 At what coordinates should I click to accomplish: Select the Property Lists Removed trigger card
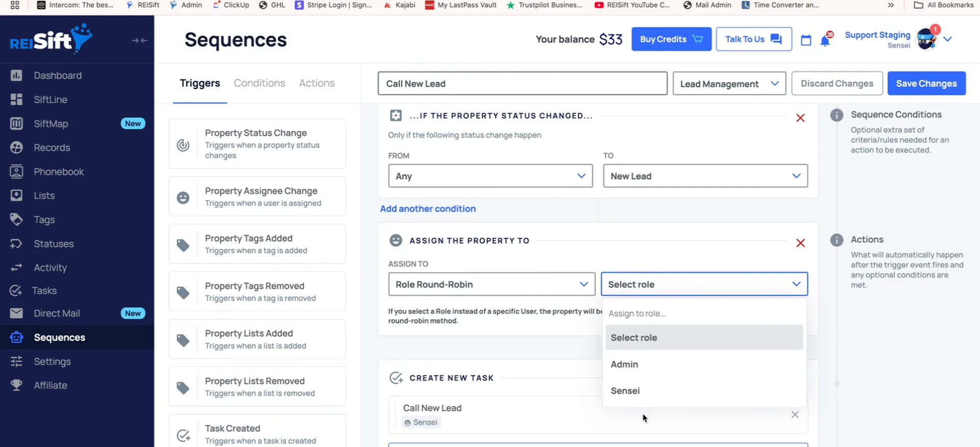(x=257, y=386)
